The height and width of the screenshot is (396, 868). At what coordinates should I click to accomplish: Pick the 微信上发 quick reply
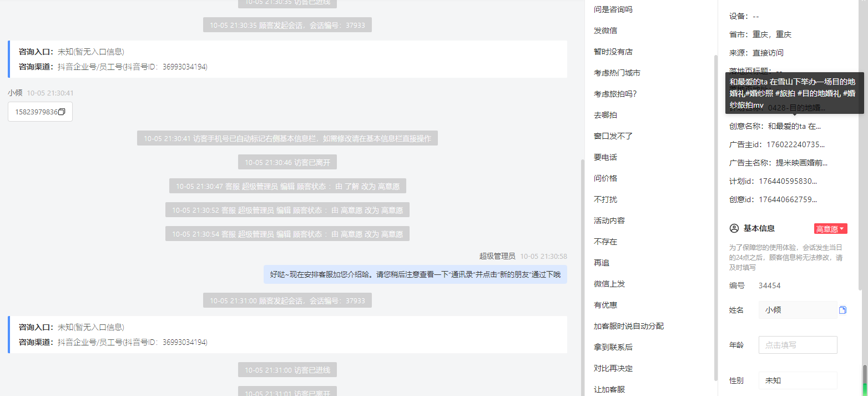tap(609, 284)
